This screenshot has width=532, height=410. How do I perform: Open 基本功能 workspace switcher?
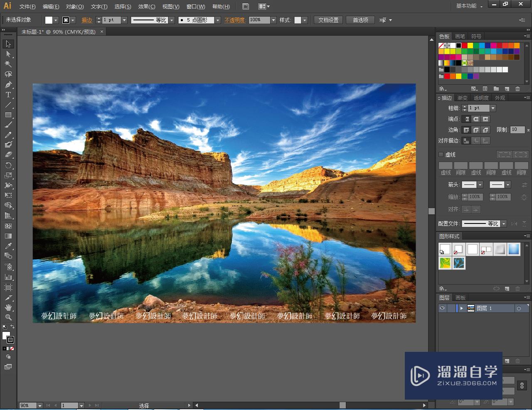click(x=469, y=6)
